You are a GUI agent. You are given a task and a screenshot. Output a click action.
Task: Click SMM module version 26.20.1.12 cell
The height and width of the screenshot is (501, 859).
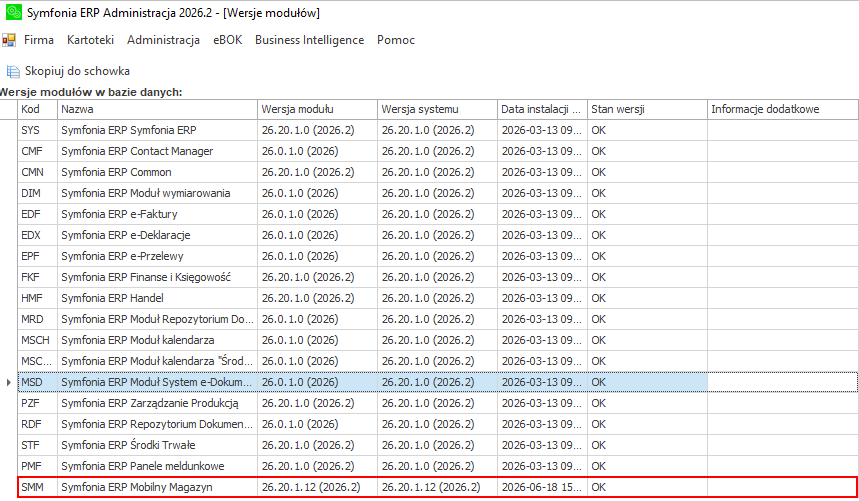pos(317,487)
